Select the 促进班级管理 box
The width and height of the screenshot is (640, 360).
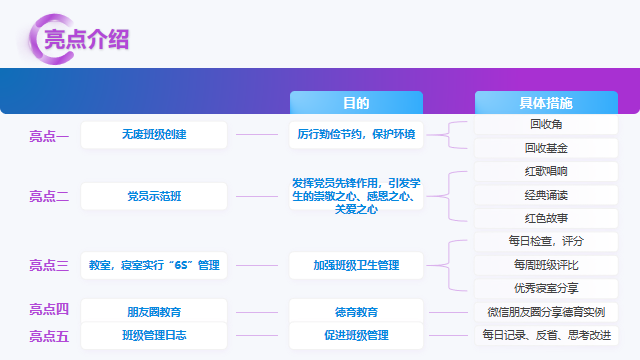(356, 336)
